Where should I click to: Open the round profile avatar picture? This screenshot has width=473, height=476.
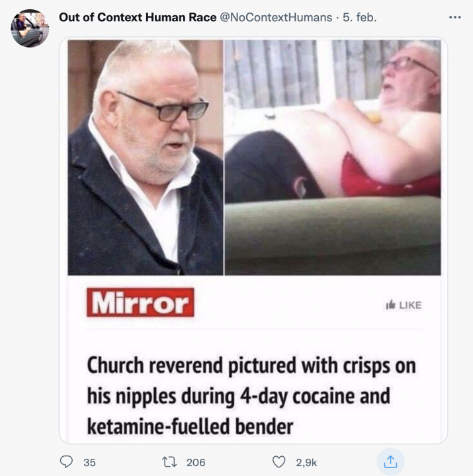coord(30,28)
